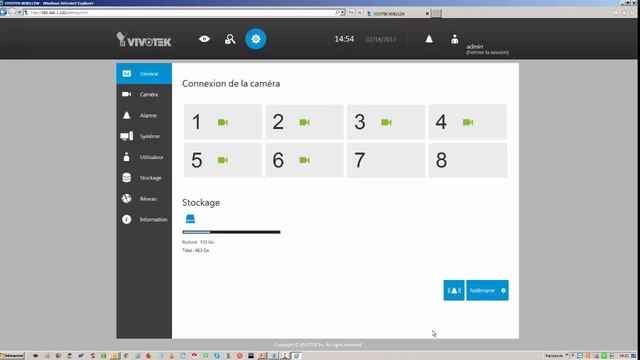
Task: Open settings via the blue gear icon
Action: 256,39
